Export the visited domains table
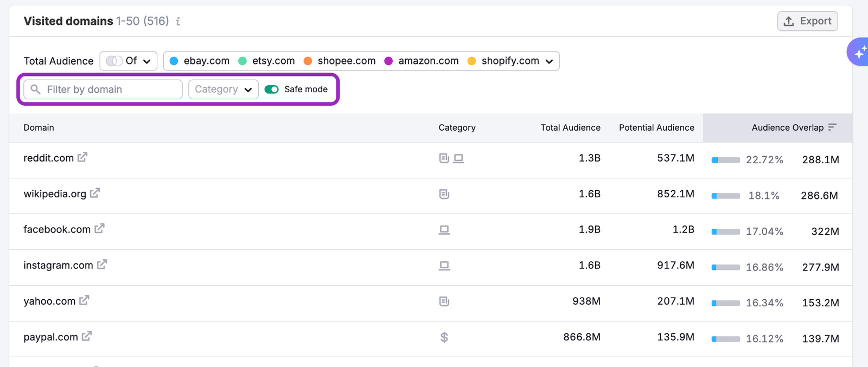 click(808, 21)
